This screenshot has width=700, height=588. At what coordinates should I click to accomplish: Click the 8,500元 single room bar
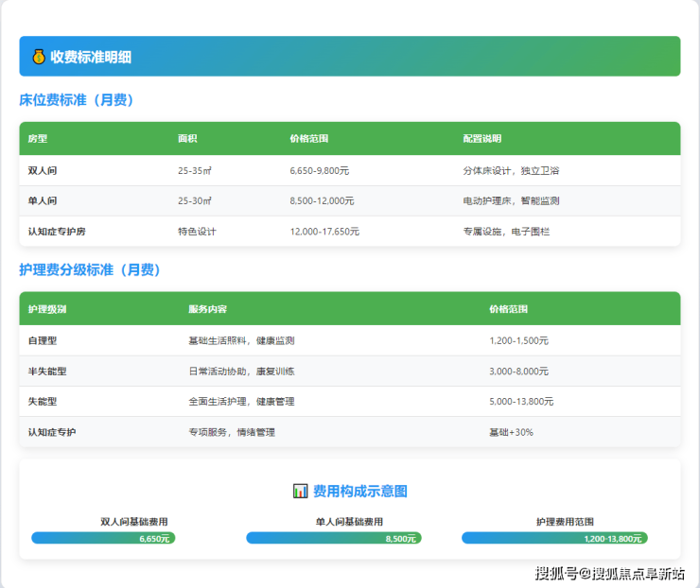tap(333, 538)
